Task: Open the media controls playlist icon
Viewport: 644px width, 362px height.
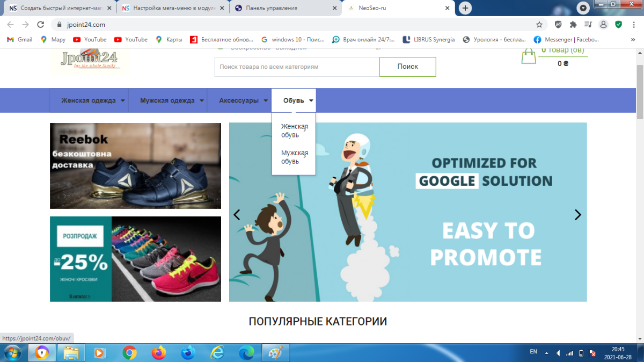Action: (x=588, y=25)
